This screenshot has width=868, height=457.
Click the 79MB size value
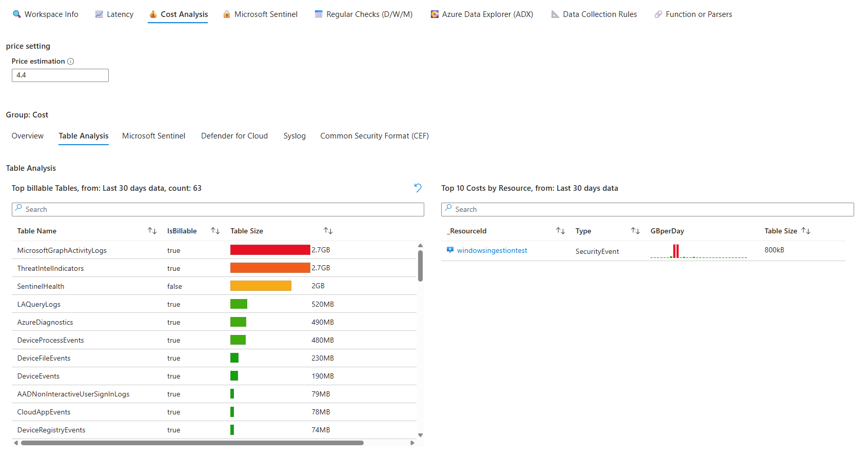[x=321, y=394]
